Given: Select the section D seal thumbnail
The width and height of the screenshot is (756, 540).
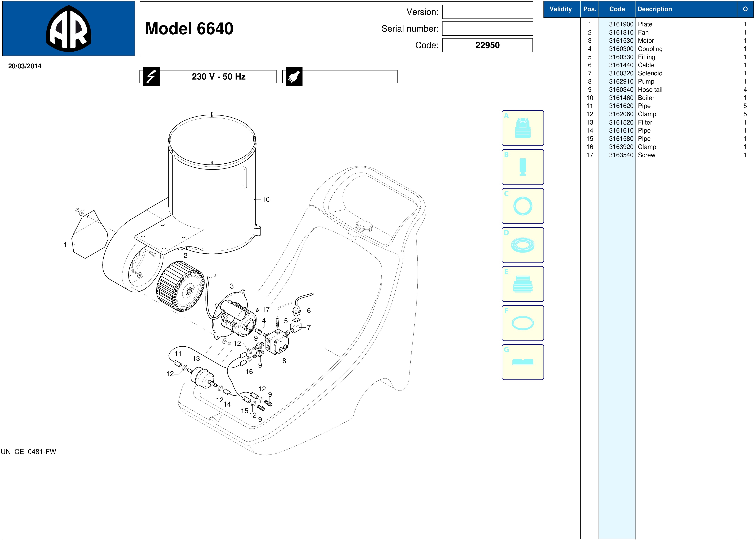Looking at the screenshot, I should pos(522,245).
